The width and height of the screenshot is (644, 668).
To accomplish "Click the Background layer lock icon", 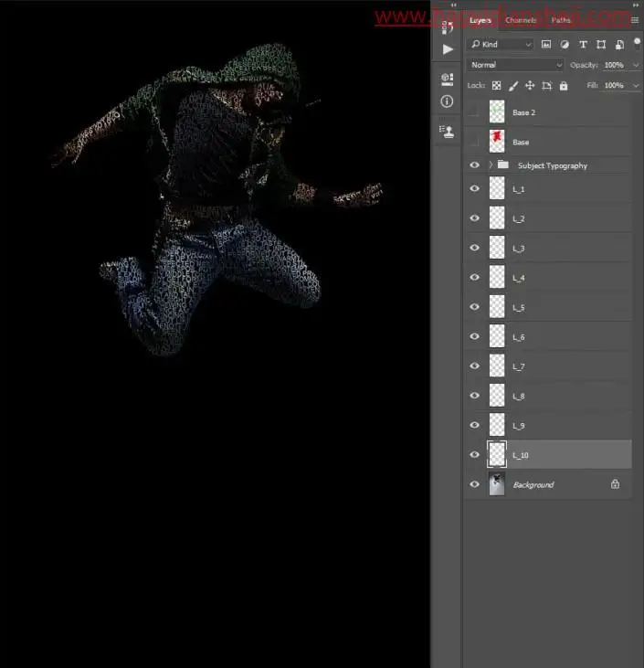I will [615, 484].
